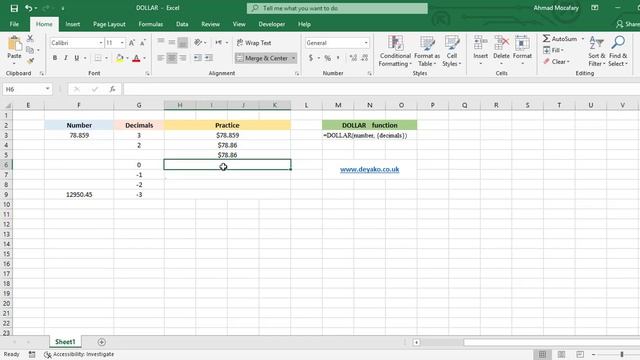The width and height of the screenshot is (640, 360).
Task: Click Decrease Indent icon
Action: pyautogui.click(x=198, y=58)
